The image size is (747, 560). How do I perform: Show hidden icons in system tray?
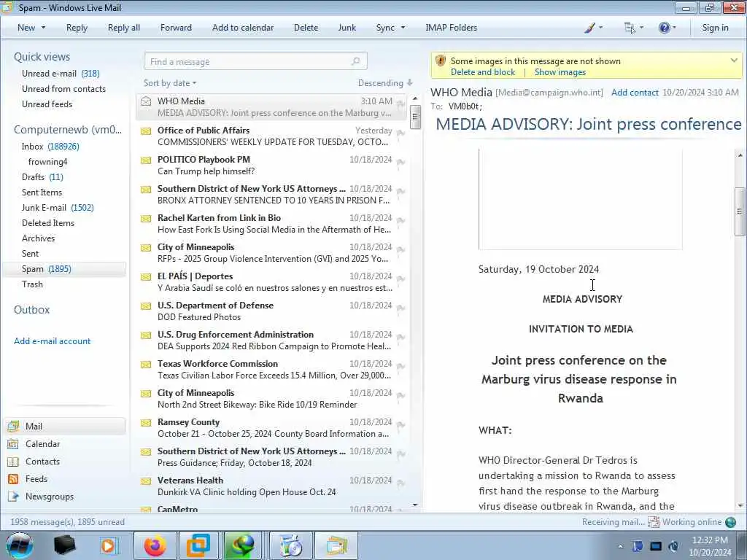coord(620,547)
